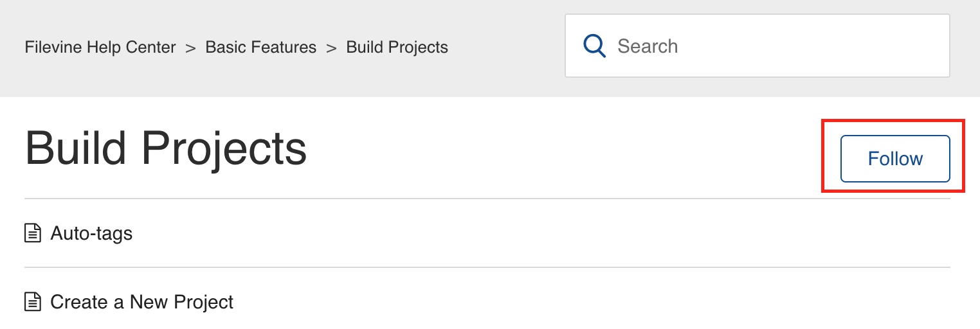Open the Basic Features breadcrumb link
980x329 pixels.
260,48
